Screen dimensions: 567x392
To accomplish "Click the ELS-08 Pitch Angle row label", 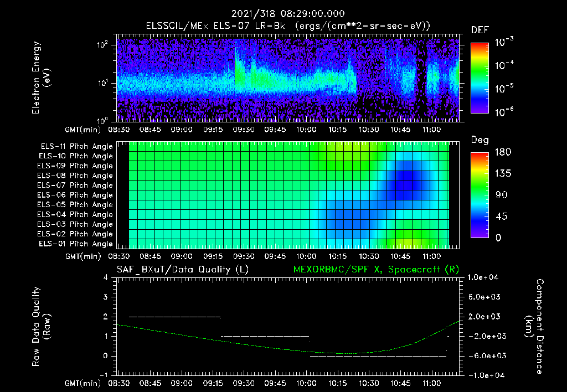I will pos(75,176).
